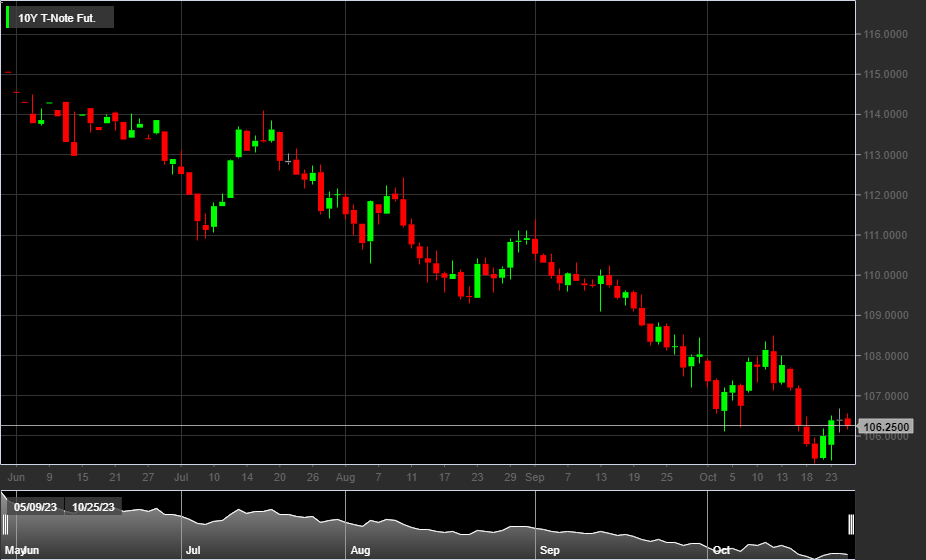Click the 113.0000 price axis label

(x=885, y=155)
